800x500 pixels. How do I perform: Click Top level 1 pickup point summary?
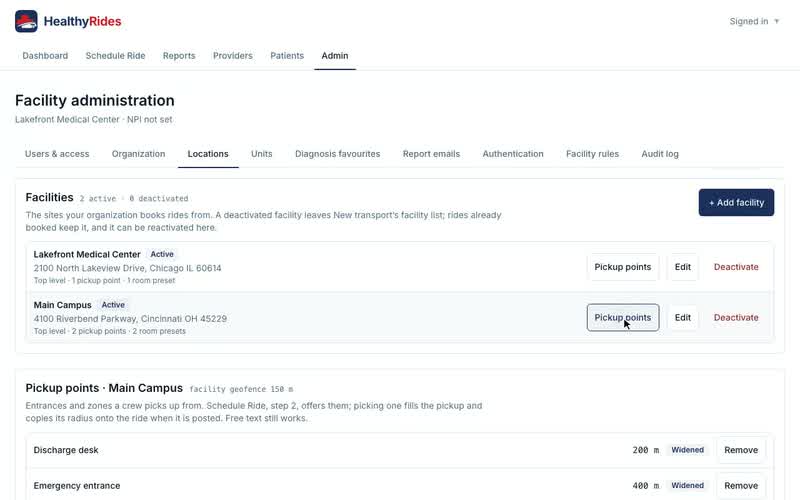pos(104,281)
